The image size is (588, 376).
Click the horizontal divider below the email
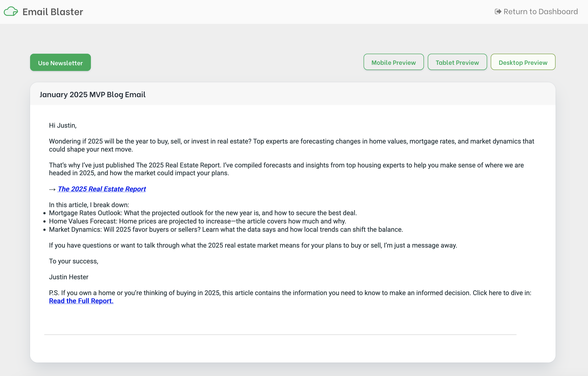click(x=280, y=334)
